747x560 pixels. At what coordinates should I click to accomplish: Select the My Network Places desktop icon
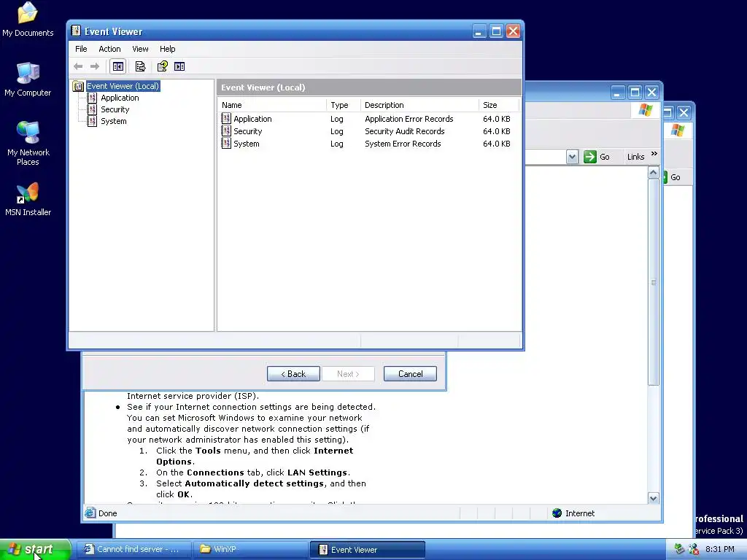pyautogui.click(x=28, y=143)
